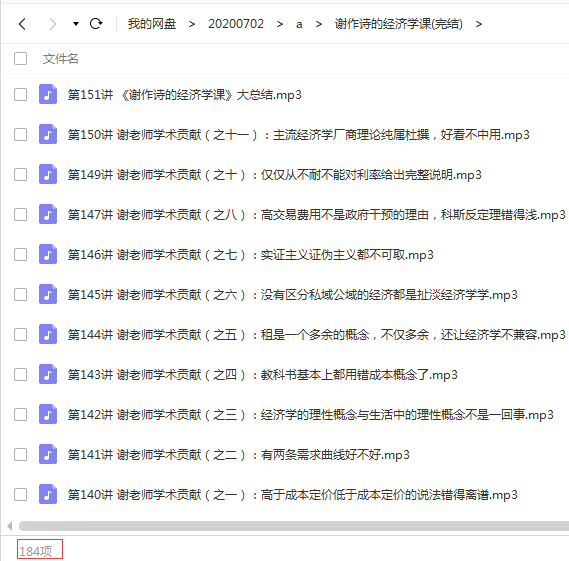Click music icon of 第151讲 大总结.mp3
Viewport: 569px width, 561px height.
pos(48,94)
